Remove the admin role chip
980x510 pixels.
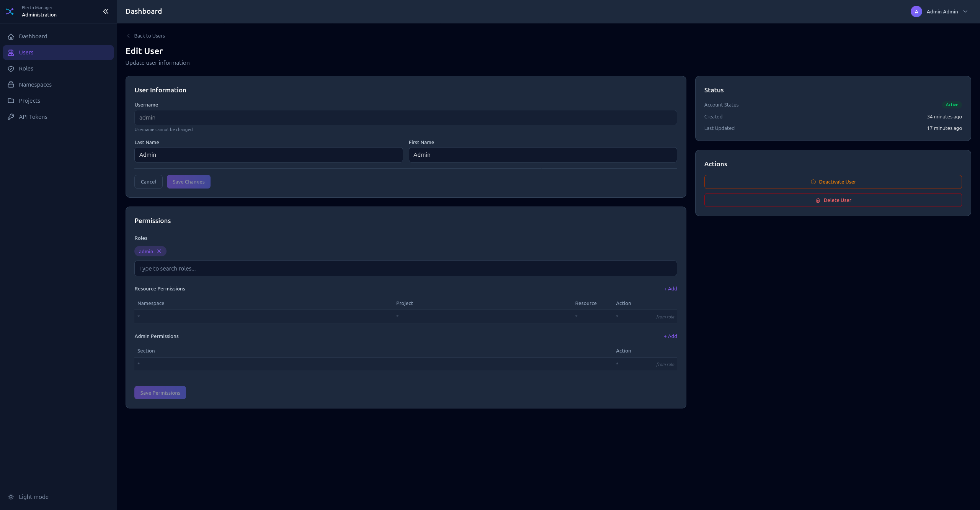pos(159,251)
